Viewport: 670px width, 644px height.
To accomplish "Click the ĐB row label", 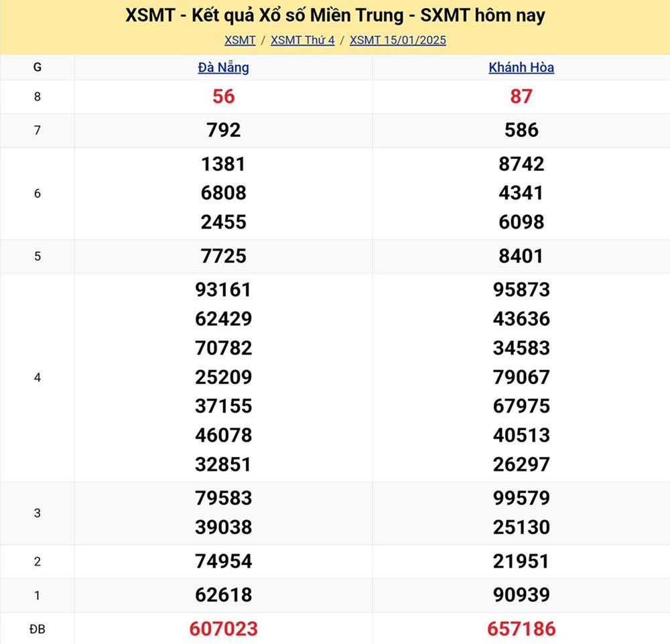I will (x=37, y=629).
